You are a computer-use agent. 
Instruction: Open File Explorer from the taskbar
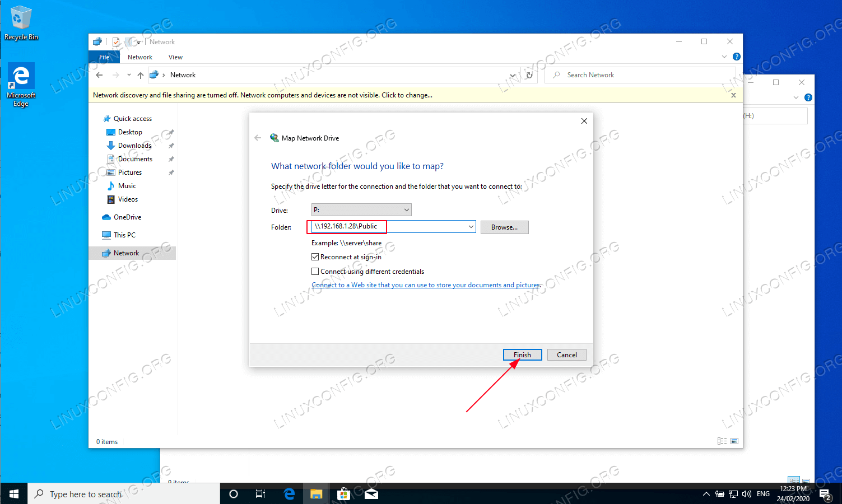[x=317, y=493]
